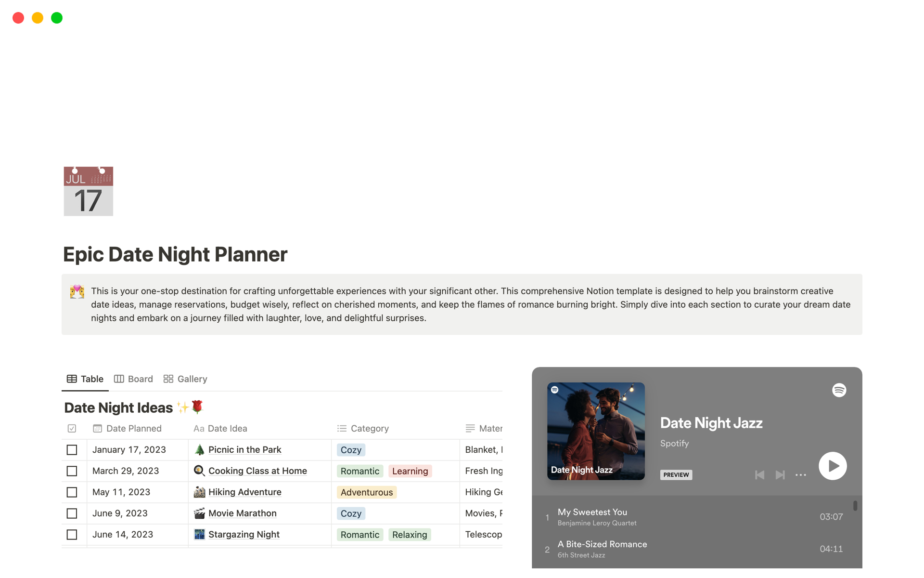Image resolution: width=924 pixels, height=578 pixels.
Task: Click the Board view icon for Date Night Ideas
Action: point(119,379)
